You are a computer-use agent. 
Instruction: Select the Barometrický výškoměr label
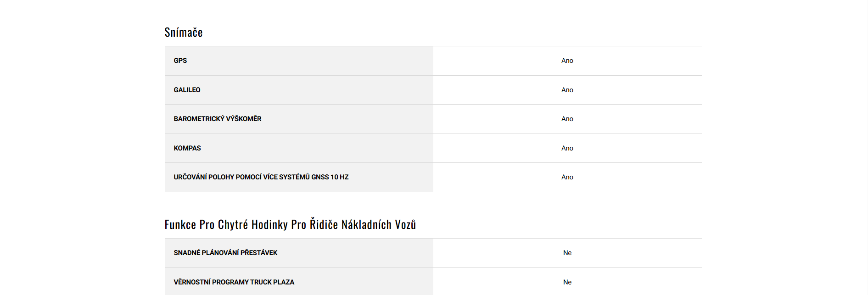[x=217, y=119]
